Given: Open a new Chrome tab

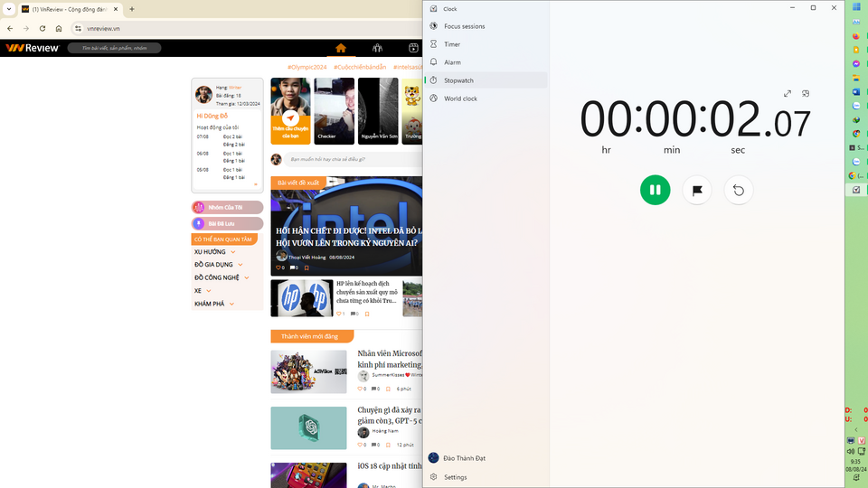Looking at the screenshot, I should click(132, 9).
